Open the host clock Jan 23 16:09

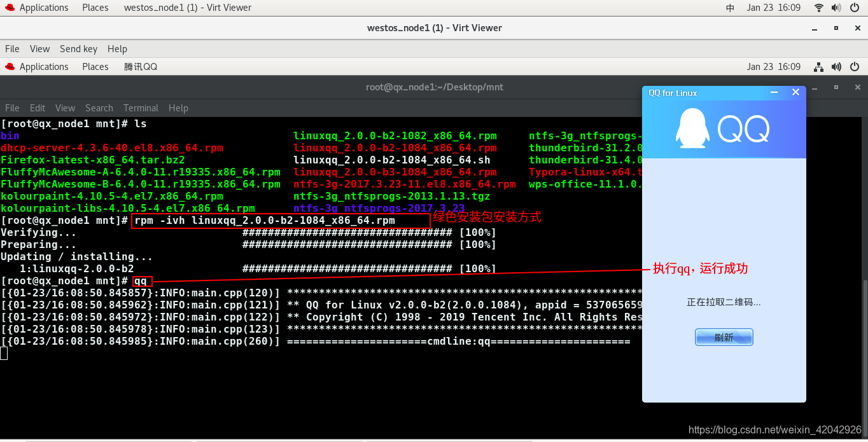[773, 8]
